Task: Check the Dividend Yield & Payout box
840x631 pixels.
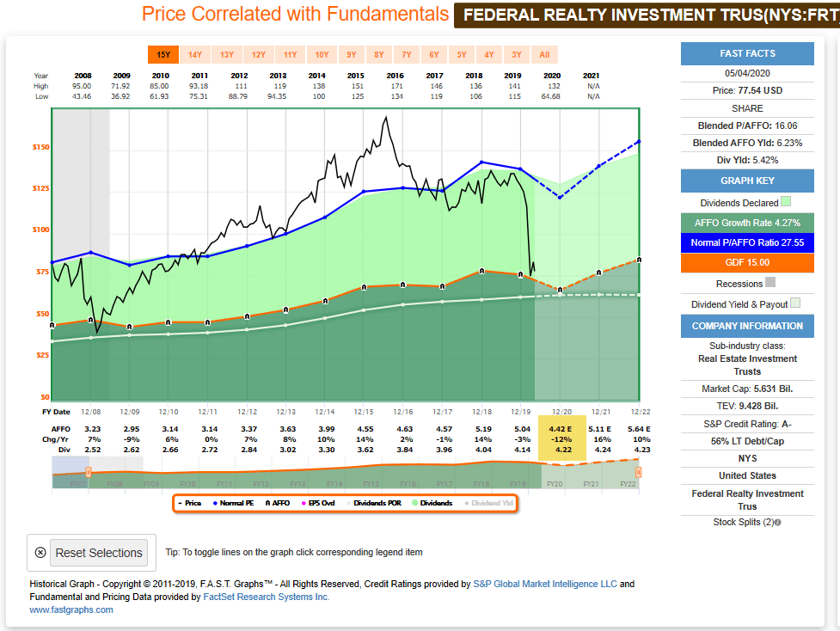Action: 795,303
